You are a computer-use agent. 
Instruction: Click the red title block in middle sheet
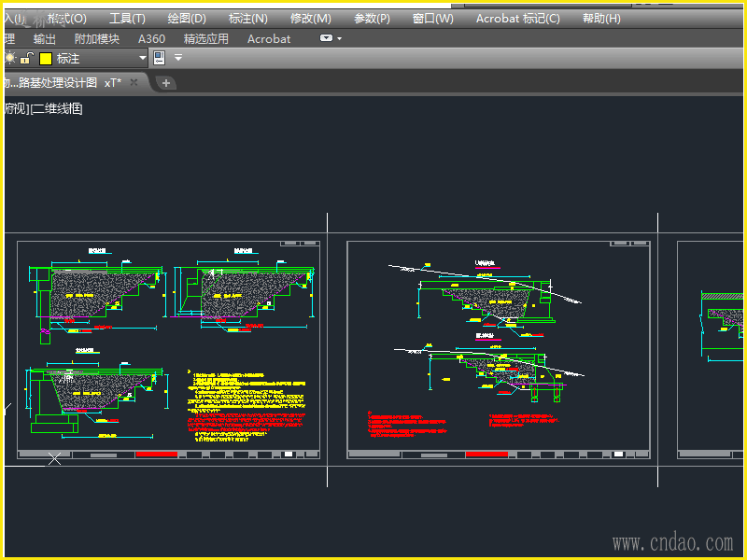click(x=486, y=455)
